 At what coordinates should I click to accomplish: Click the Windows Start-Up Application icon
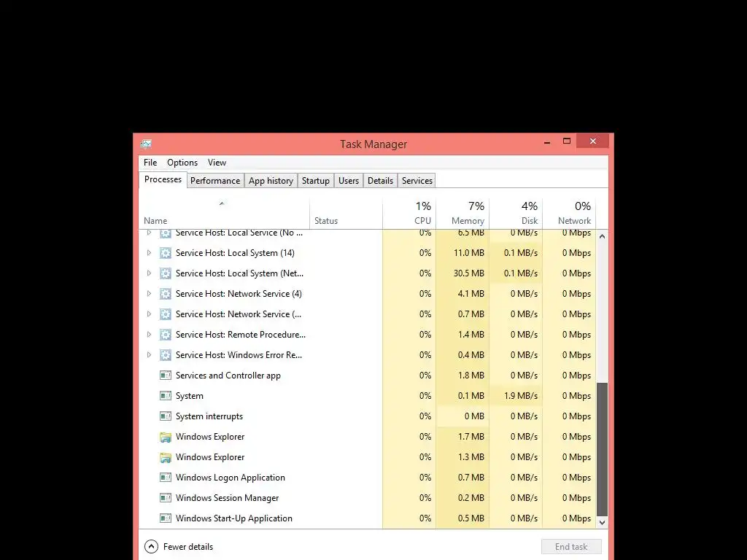click(166, 518)
